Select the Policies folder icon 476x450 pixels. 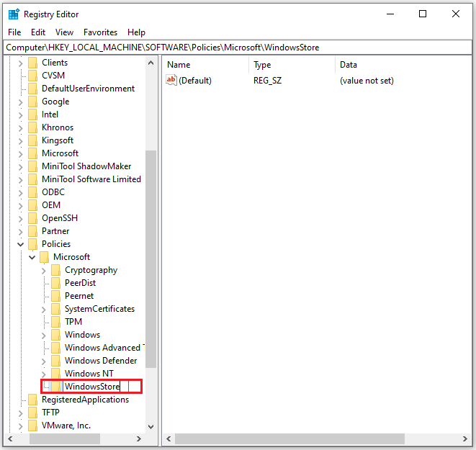pyautogui.click(x=32, y=244)
